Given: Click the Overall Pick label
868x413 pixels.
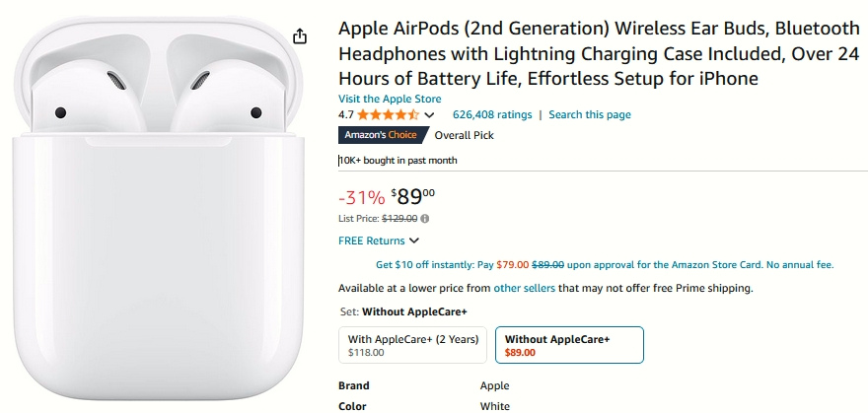Looking at the screenshot, I should click(465, 135).
